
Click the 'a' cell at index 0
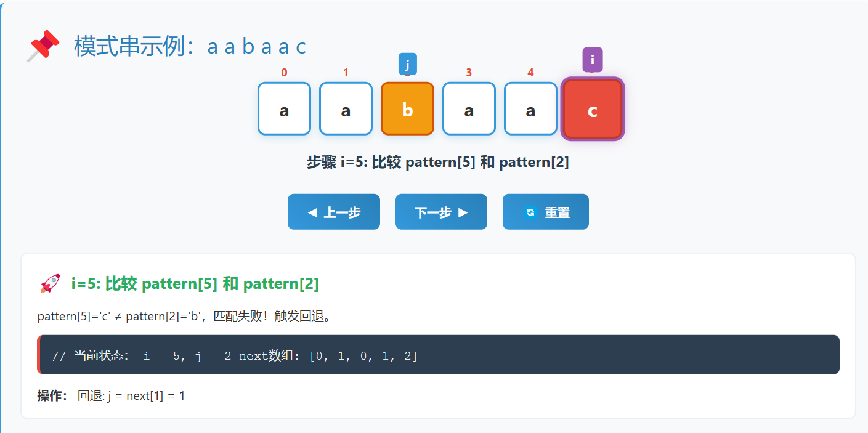click(x=284, y=109)
